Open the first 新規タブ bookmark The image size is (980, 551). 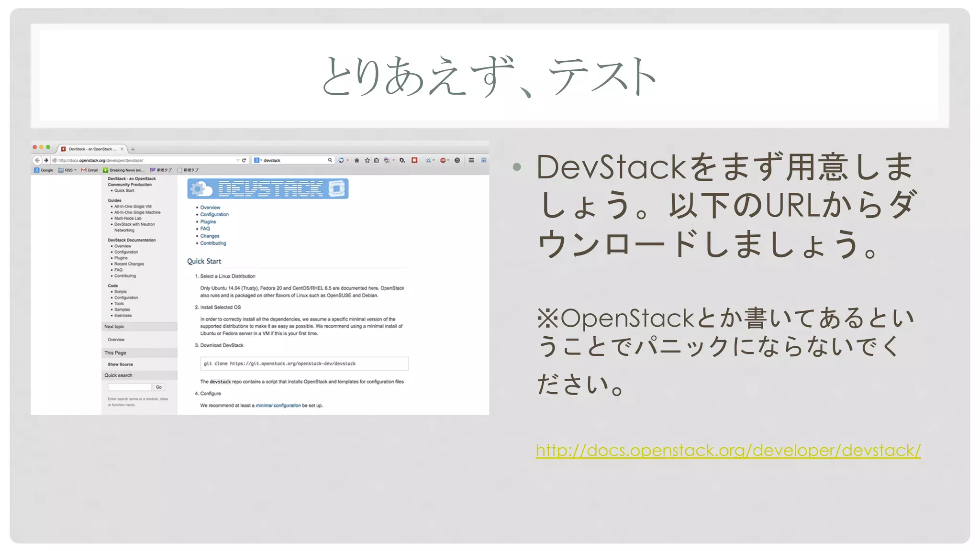point(160,170)
